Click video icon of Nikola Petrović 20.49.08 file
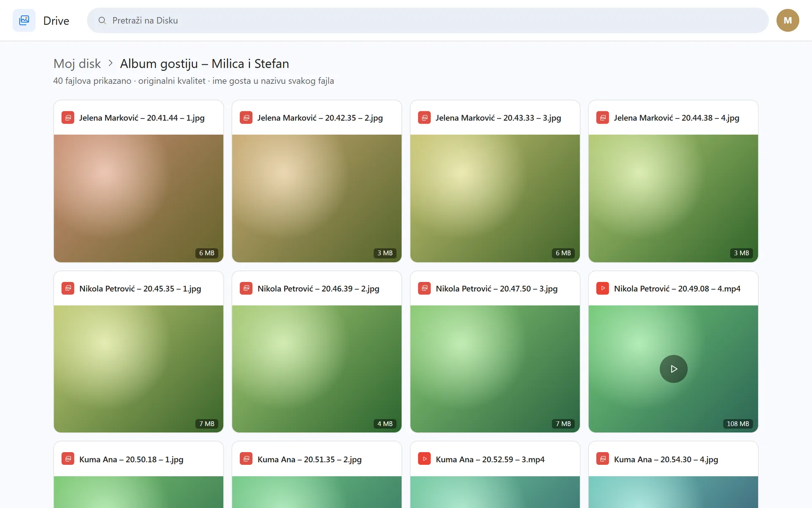This screenshot has height=508, width=812. point(603,288)
